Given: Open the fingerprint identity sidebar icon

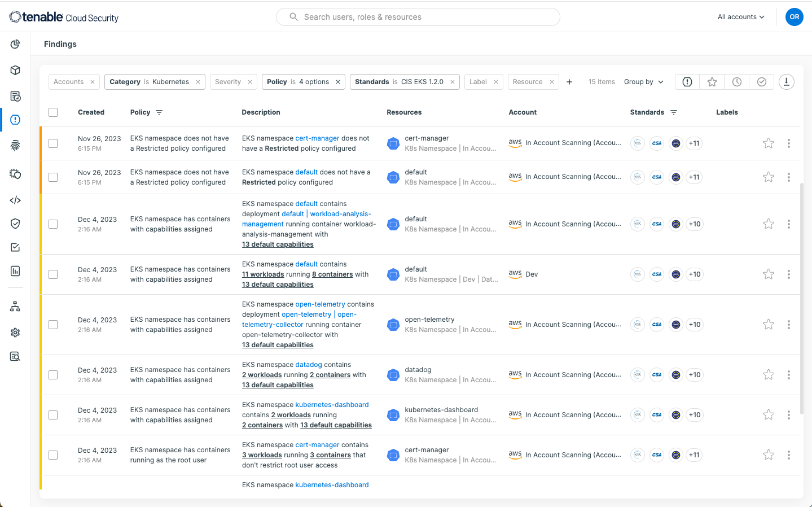Looking at the screenshot, I should (x=15, y=146).
